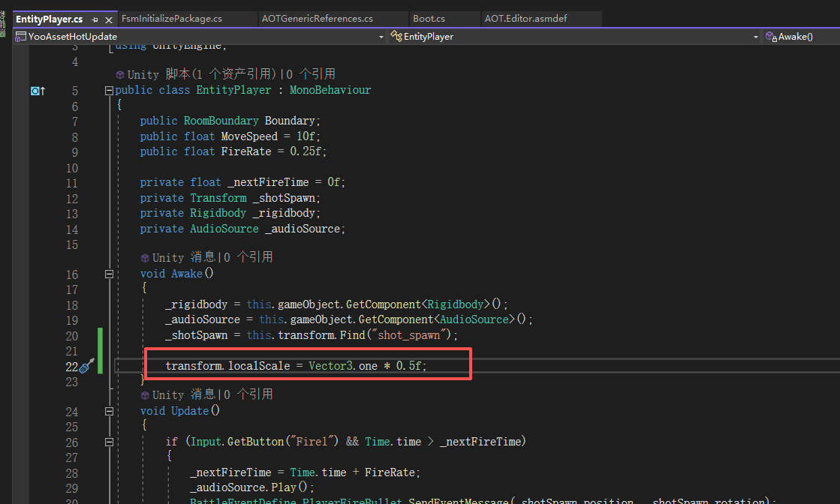Switch to the Boot.cs tab

point(429,19)
